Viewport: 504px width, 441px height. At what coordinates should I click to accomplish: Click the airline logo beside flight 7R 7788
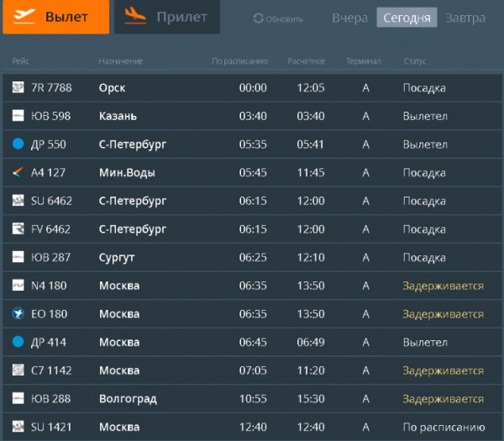pos(18,88)
